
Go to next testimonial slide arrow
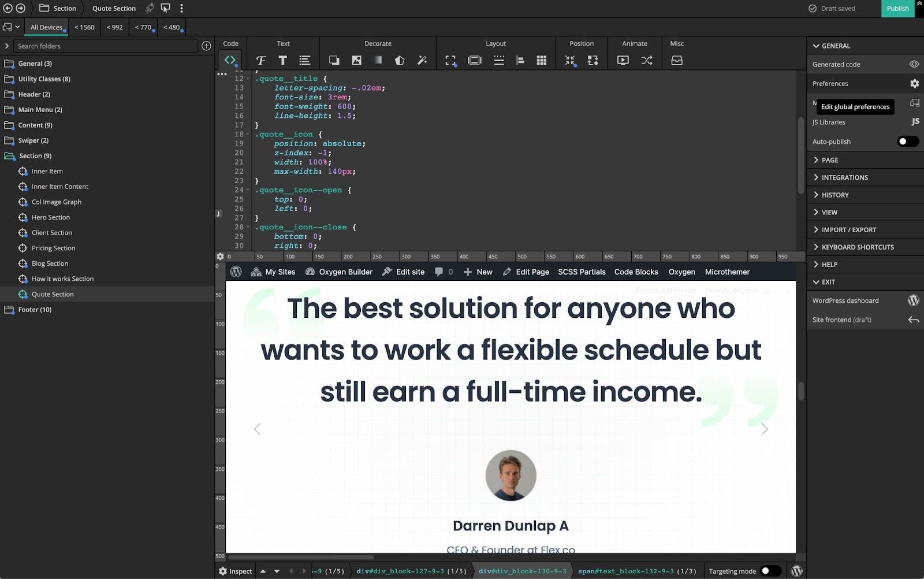pyautogui.click(x=765, y=429)
